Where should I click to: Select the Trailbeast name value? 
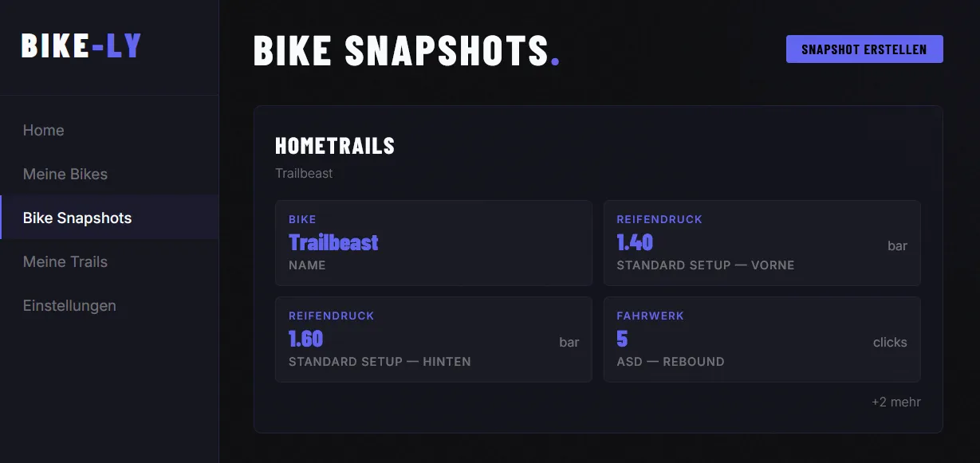click(x=333, y=242)
